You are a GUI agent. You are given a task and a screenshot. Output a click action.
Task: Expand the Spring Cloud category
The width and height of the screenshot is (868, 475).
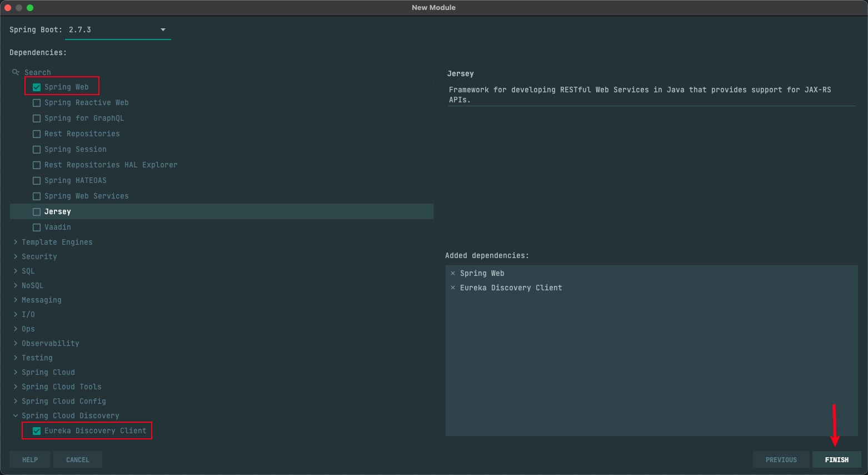[x=16, y=372]
